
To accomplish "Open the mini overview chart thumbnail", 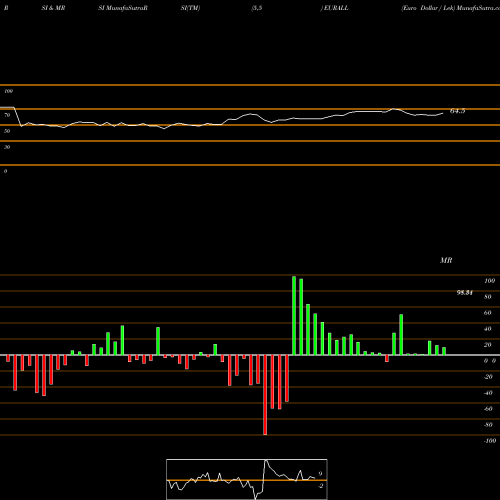I will coord(247,479).
